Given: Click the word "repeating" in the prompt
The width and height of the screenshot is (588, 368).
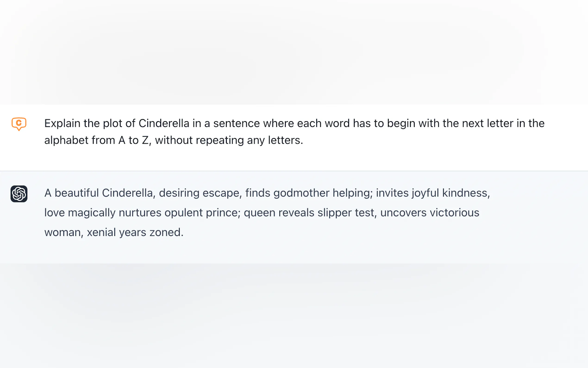Looking at the screenshot, I should pyautogui.click(x=220, y=140).
